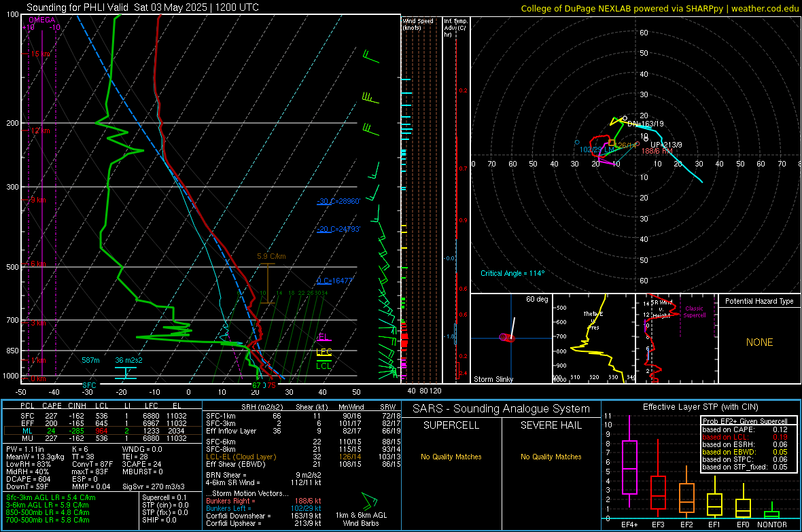Click the yellow LFC marker label
The image size is (802, 532).
(324, 351)
